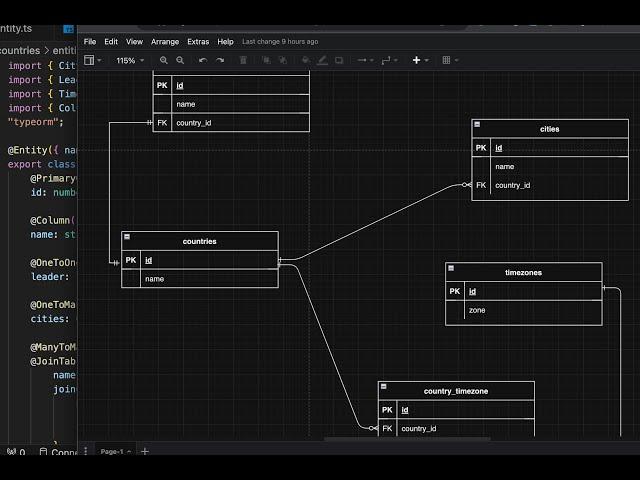This screenshot has width=640, height=480.
Task: Click the Shadow toggle icon
Action: click(339, 60)
